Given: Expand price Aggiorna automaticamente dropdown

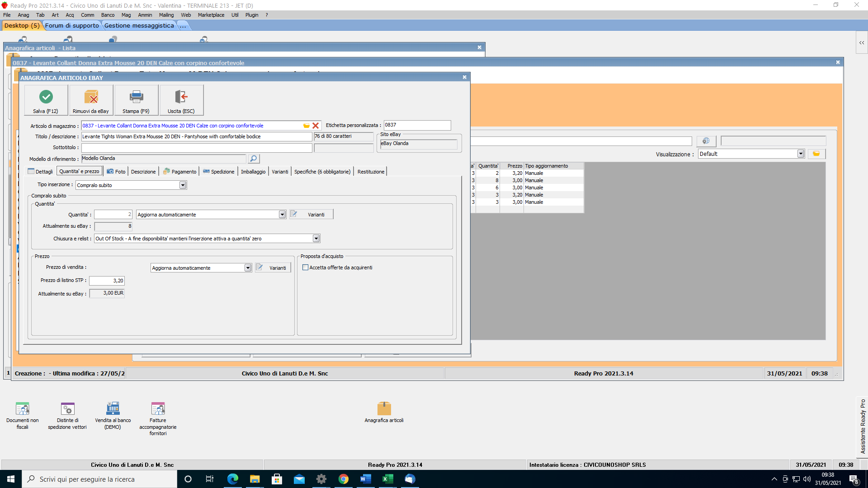Looking at the screenshot, I should pyautogui.click(x=248, y=268).
